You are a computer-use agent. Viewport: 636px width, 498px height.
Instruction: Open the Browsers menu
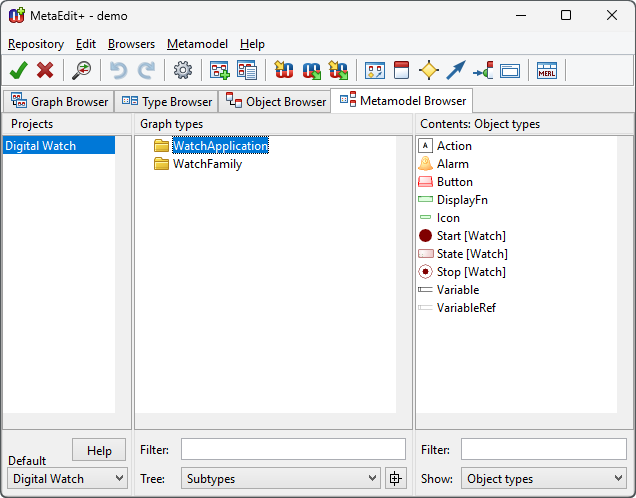click(131, 44)
